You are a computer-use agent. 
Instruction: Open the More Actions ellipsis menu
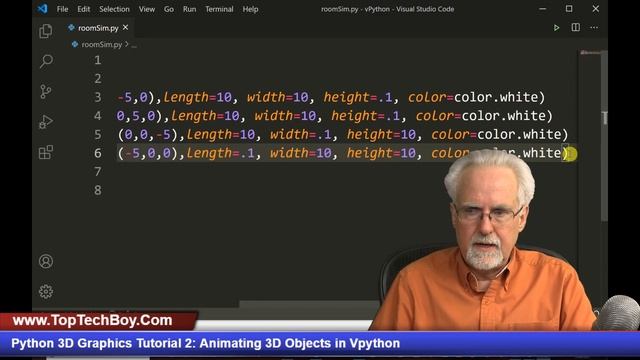pyautogui.click(x=594, y=27)
